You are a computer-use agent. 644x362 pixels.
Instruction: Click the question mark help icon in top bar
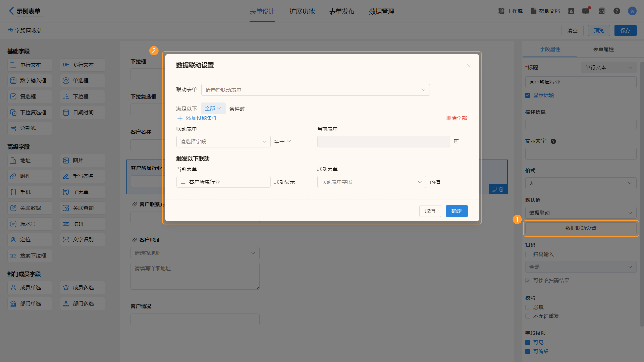616,11
